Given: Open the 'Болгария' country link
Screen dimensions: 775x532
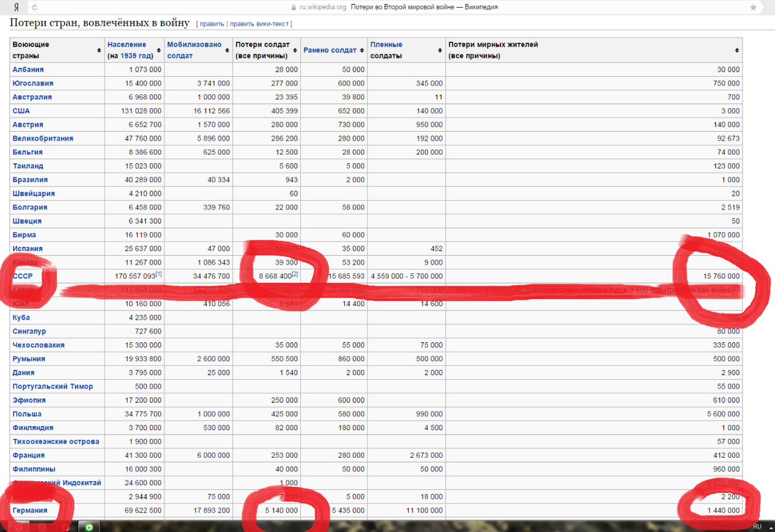Looking at the screenshot, I should click(x=30, y=207).
